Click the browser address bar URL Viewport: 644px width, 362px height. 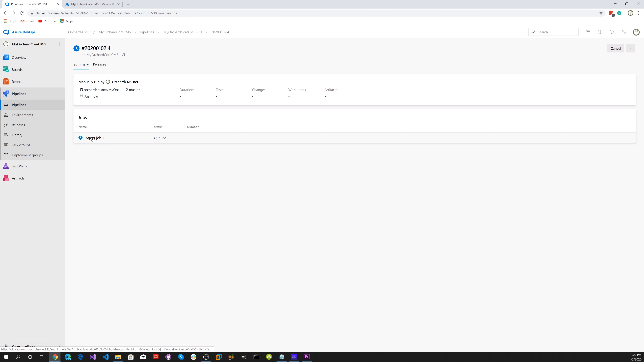106,13
